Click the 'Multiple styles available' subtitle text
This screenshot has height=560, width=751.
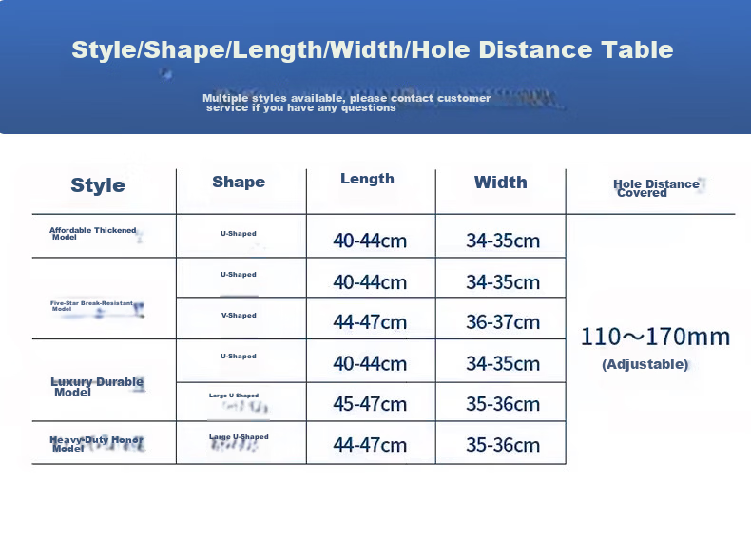point(346,103)
